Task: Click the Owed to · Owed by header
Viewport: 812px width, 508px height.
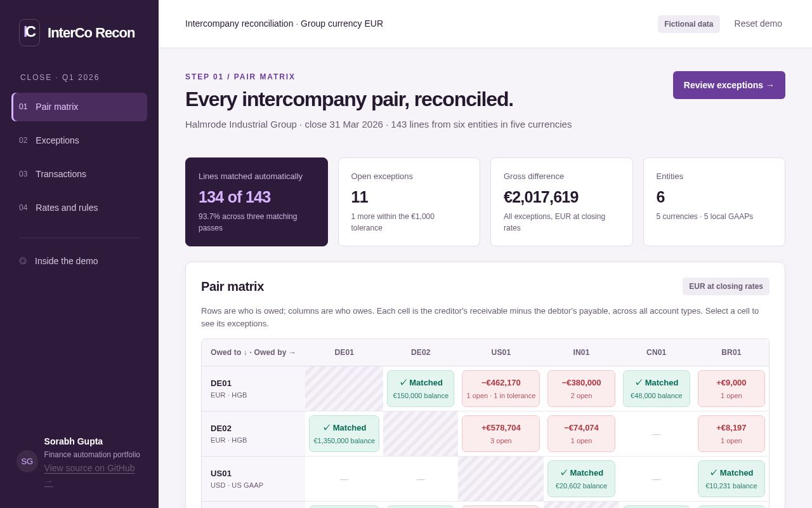Action: pyautogui.click(x=253, y=352)
